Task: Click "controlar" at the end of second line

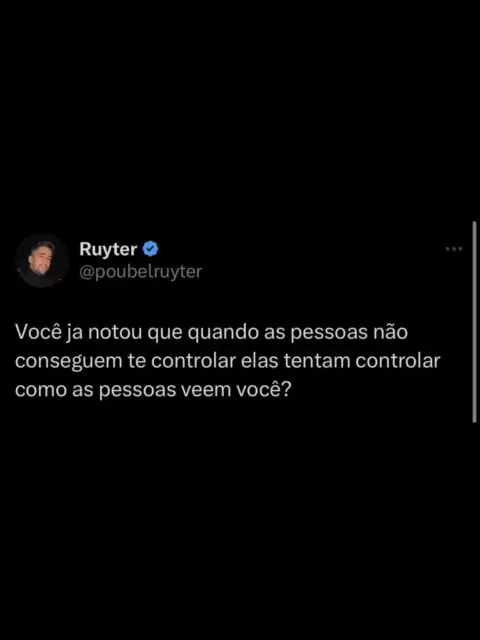Action: pyautogui.click(x=398, y=361)
